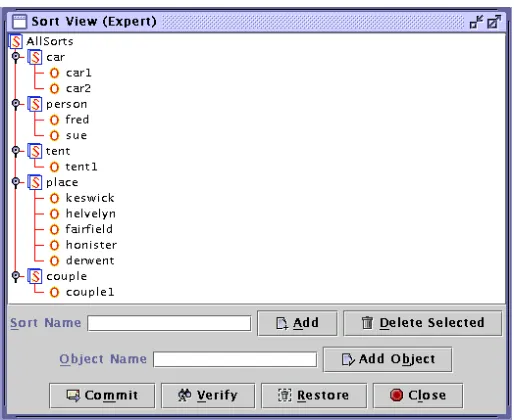
Task: Click the Verify button
Action: click(x=208, y=395)
